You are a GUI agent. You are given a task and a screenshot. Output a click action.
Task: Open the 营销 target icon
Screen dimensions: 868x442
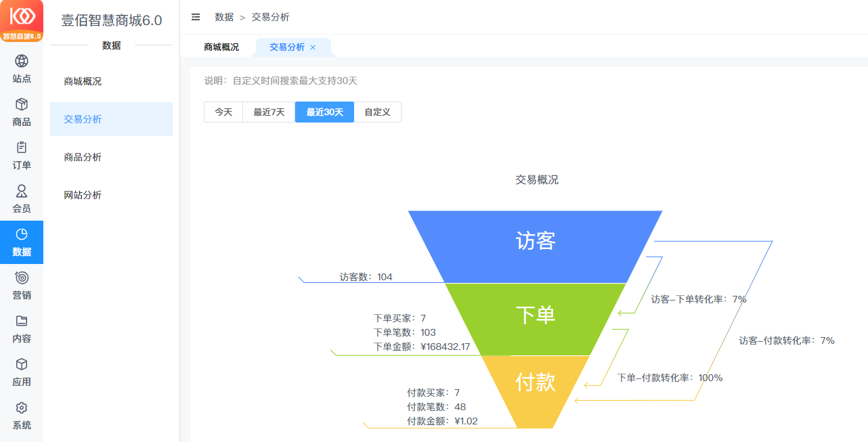(22, 278)
